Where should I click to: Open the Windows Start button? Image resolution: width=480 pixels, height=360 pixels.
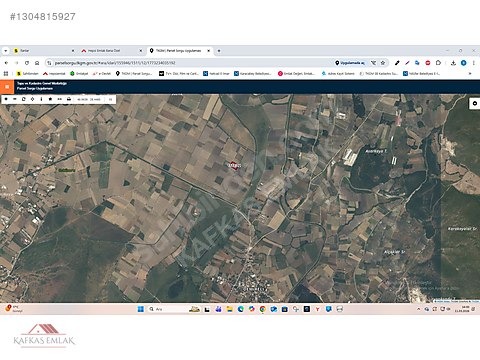coord(141,309)
